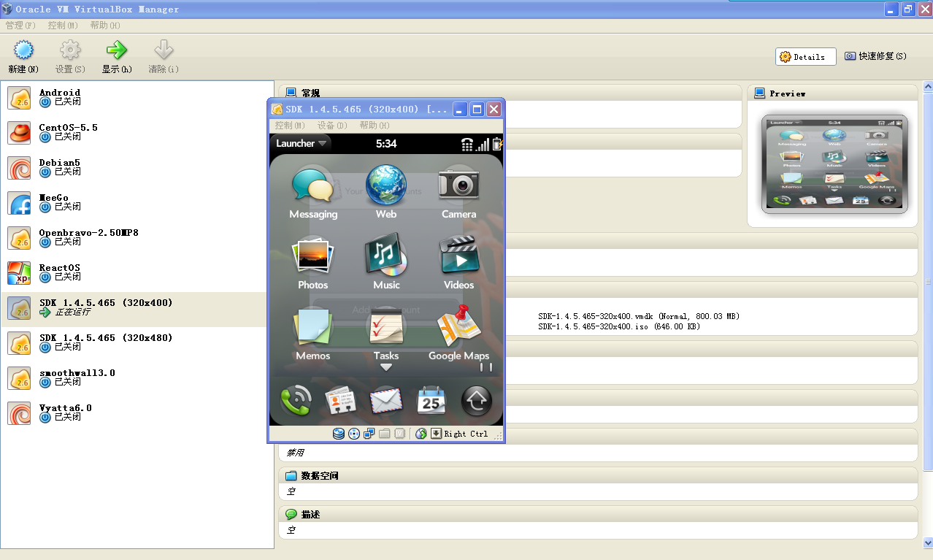Switch to the Details view button

806,57
